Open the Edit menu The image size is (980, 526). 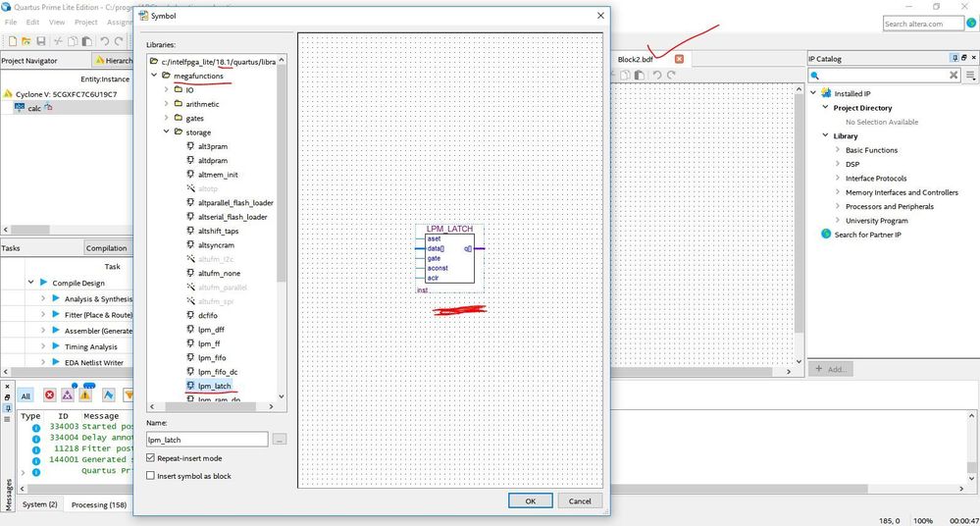32,22
